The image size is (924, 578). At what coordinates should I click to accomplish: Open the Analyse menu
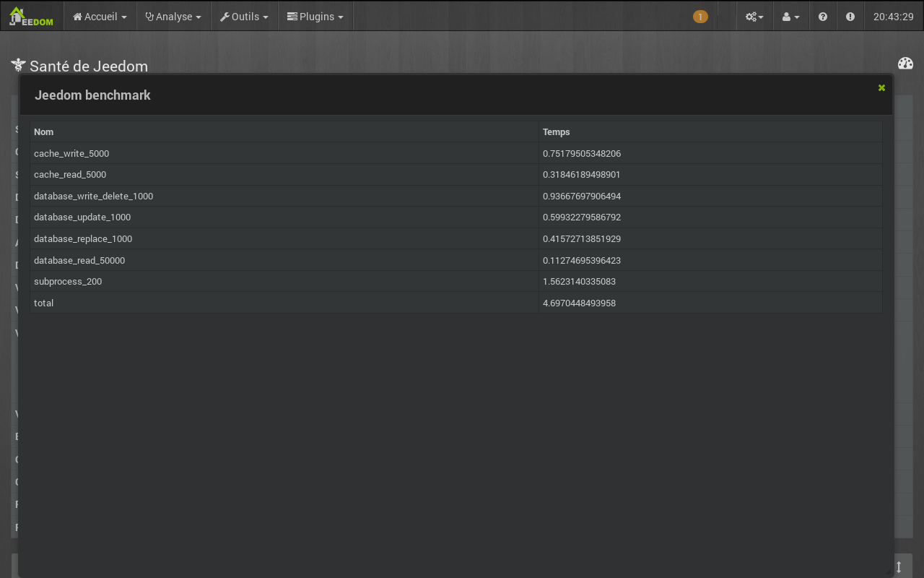coord(173,16)
